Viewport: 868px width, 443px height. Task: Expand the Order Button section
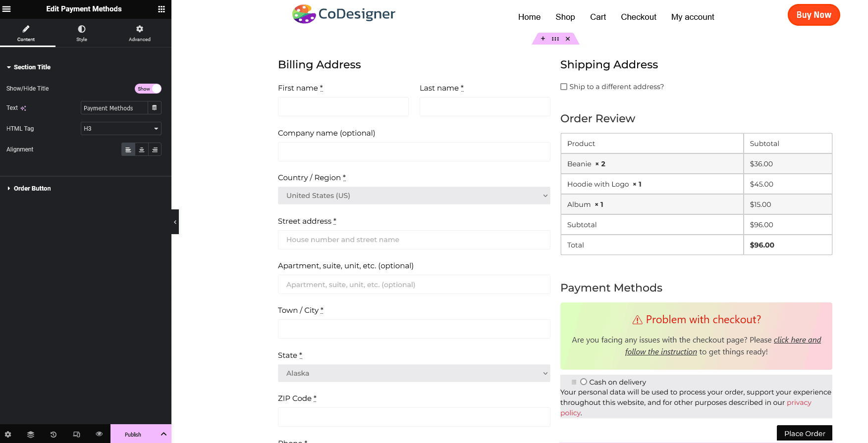tap(32, 189)
